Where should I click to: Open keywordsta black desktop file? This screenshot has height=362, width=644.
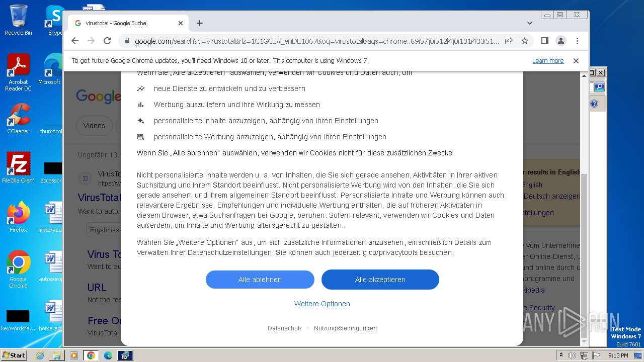(x=18, y=320)
